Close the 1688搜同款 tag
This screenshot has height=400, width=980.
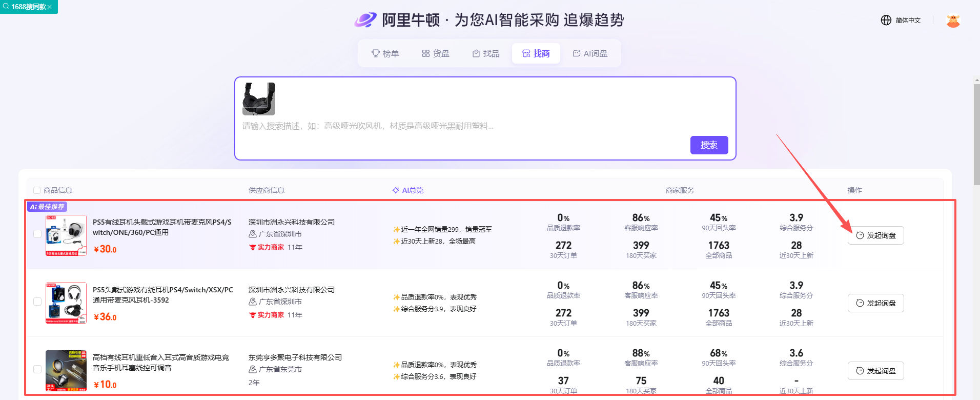(x=50, y=7)
